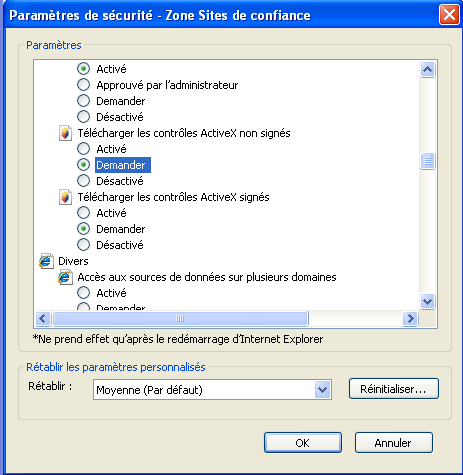Select Activé for unsigned ActiveX controls
Viewport: 463px width, 475px height.
[x=83, y=149]
